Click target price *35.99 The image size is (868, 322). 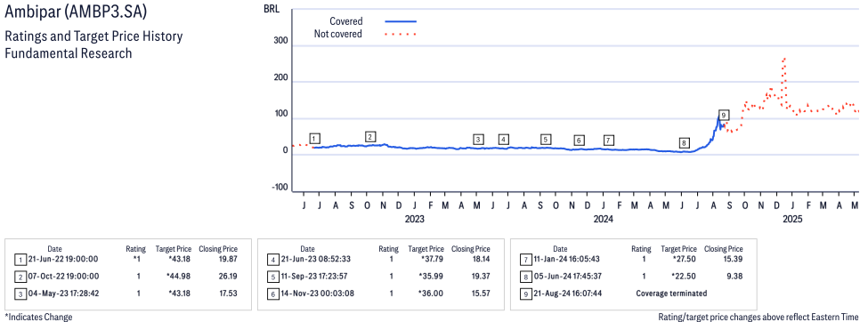pyautogui.click(x=432, y=276)
